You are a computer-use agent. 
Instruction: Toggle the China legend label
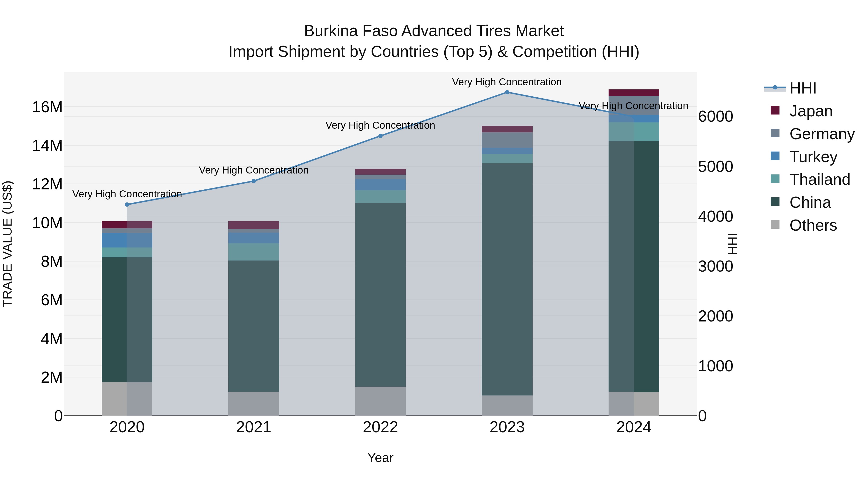pyautogui.click(x=810, y=202)
